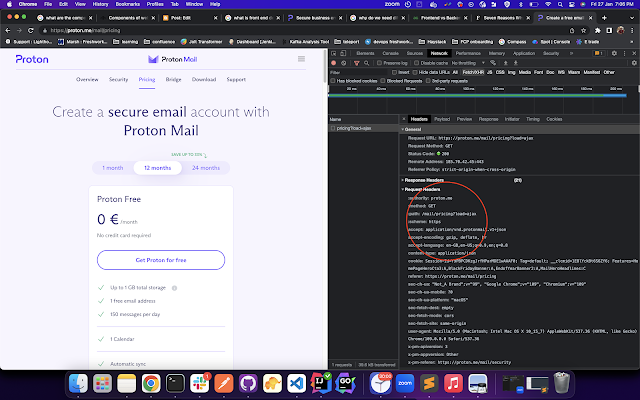Switch to the Payload tab
This screenshot has width=640, height=400.
tap(442, 119)
